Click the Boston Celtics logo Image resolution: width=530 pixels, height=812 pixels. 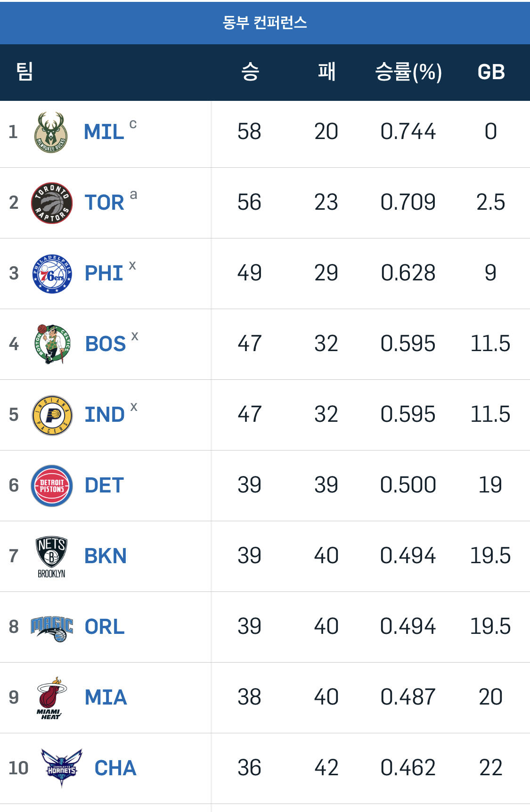(52, 344)
